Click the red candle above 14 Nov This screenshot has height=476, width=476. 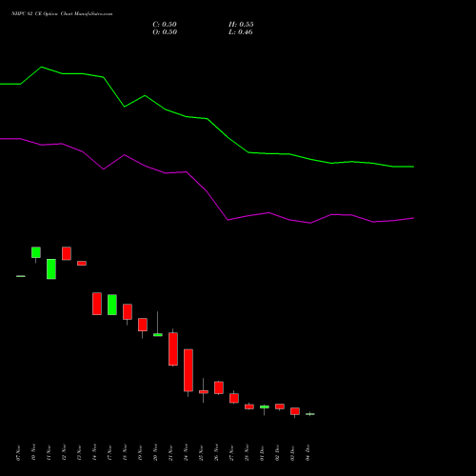click(97, 304)
